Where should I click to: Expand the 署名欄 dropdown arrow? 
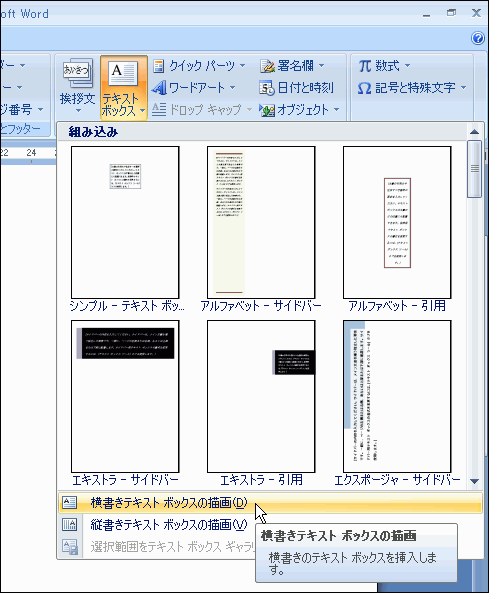coord(321,66)
